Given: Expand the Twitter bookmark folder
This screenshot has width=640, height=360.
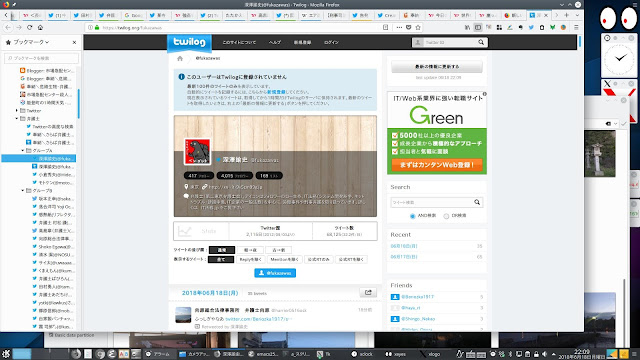Looking at the screenshot, I should (17, 111).
